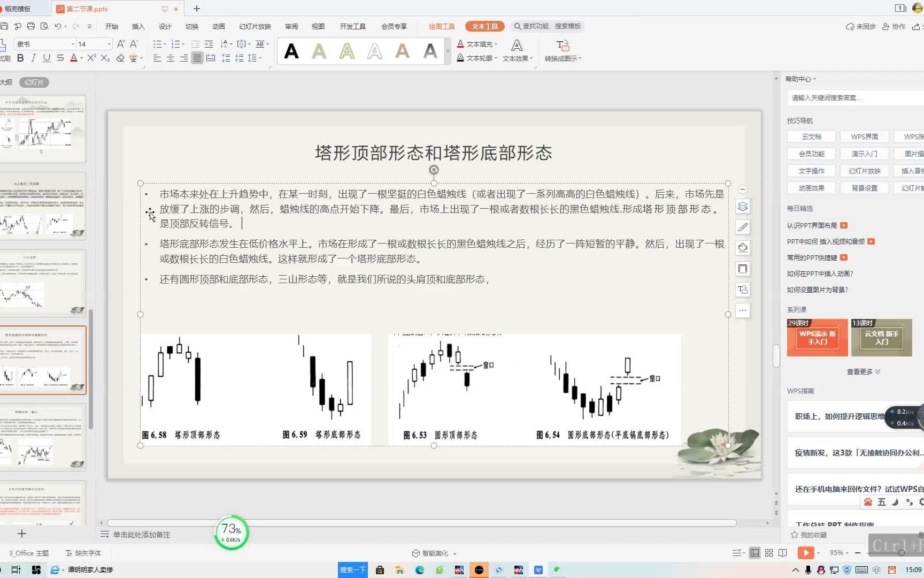Viewport: 924px width, 578px height.
Task: Start slideshow with orange play button
Action: tap(805, 553)
